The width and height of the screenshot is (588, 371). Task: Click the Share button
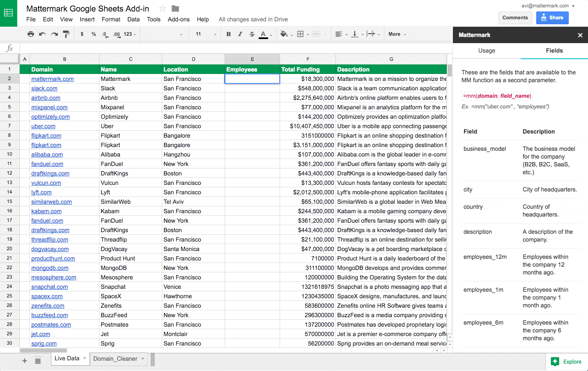point(552,18)
